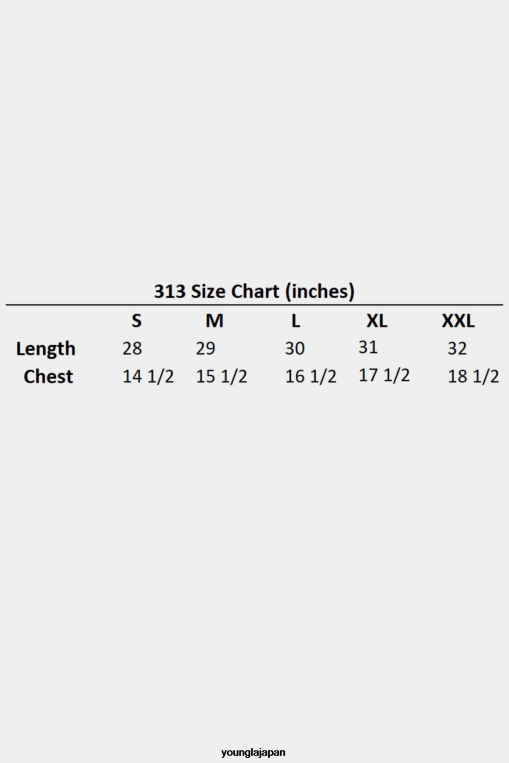The width and height of the screenshot is (509, 763).
Task: Click the length value 30
Action: [x=295, y=348]
